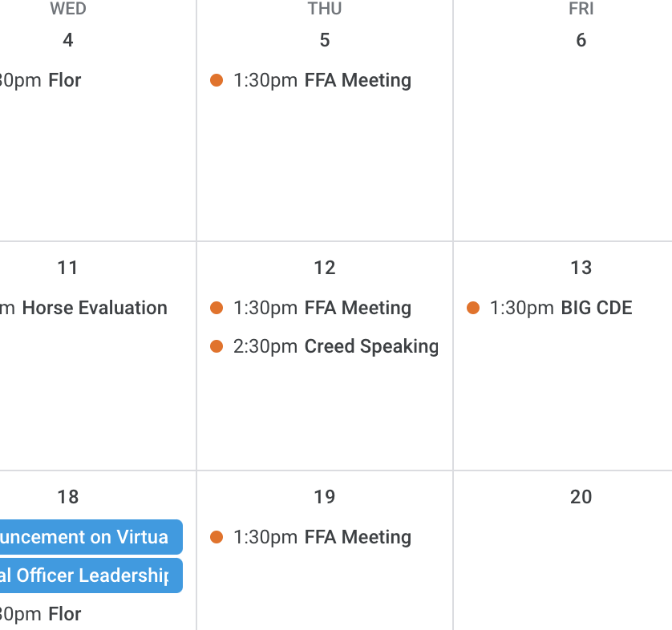
Task: Select date number 6 on Friday
Action: pyautogui.click(x=581, y=40)
